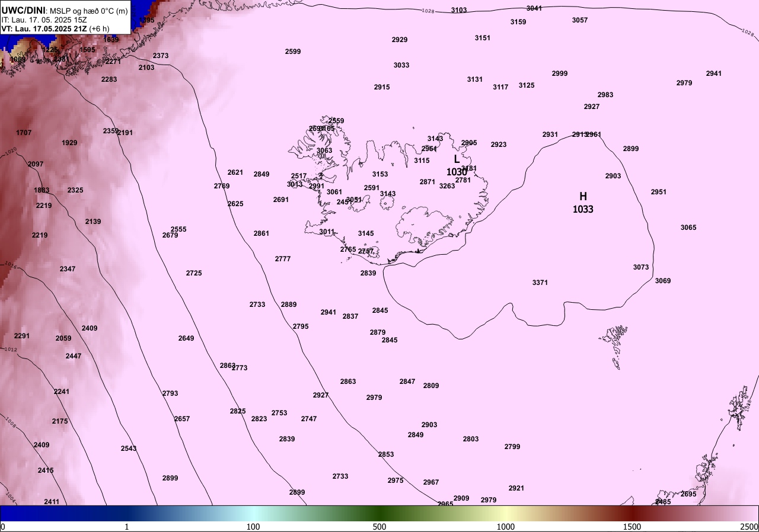Click the 2753 height value
Image resolution: width=759 pixels, height=532 pixels.
pyautogui.click(x=279, y=413)
